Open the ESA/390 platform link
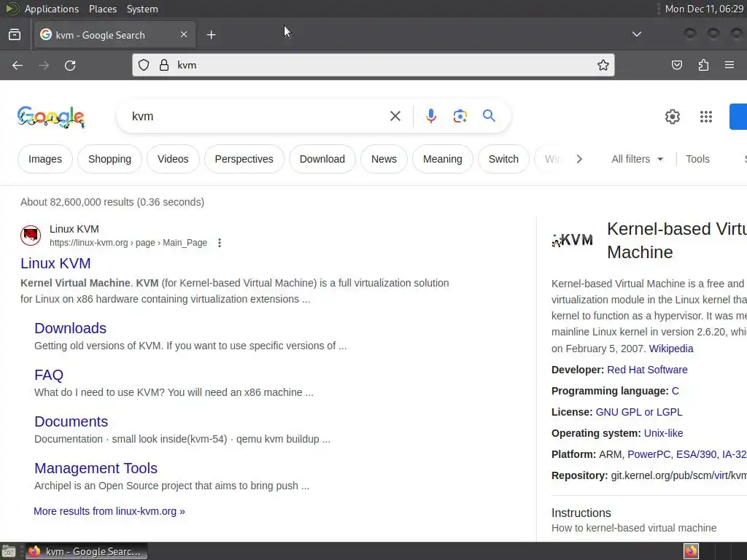747x560 pixels. [696, 454]
